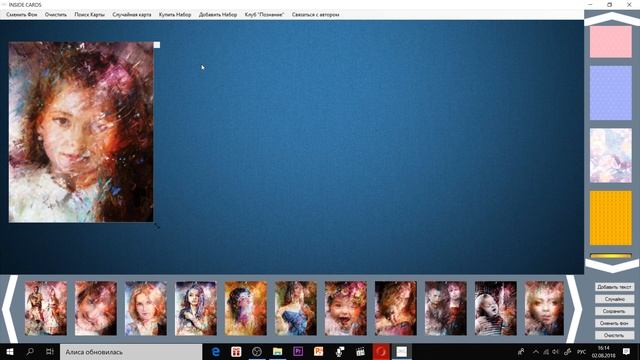This screenshot has height=360, width=640.
Task: Open the volume icon in system tray
Action: [556, 352]
